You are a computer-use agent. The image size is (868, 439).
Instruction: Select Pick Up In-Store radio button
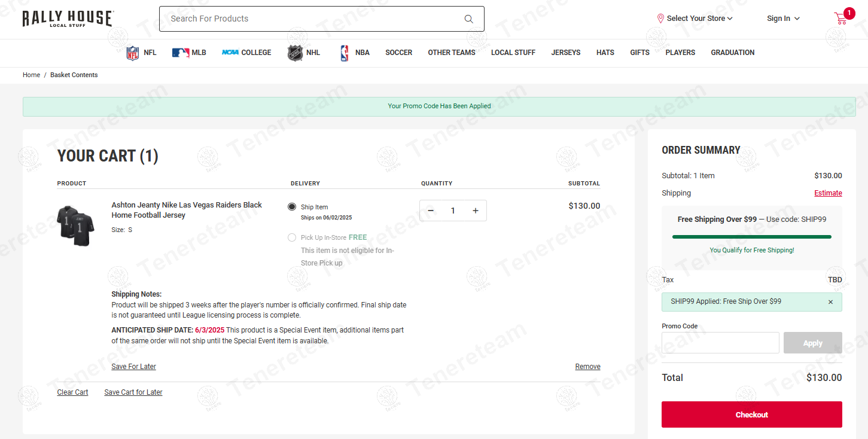click(x=292, y=237)
